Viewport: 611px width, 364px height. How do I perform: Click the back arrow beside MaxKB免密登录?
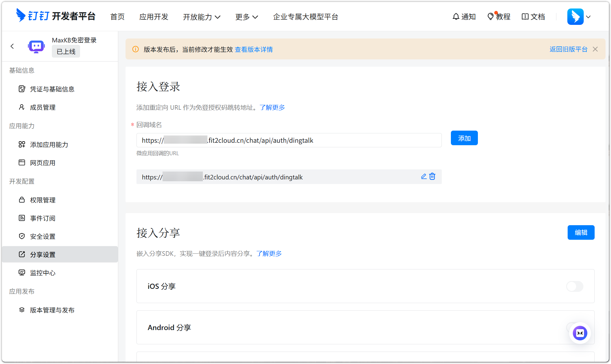pyautogui.click(x=12, y=46)
